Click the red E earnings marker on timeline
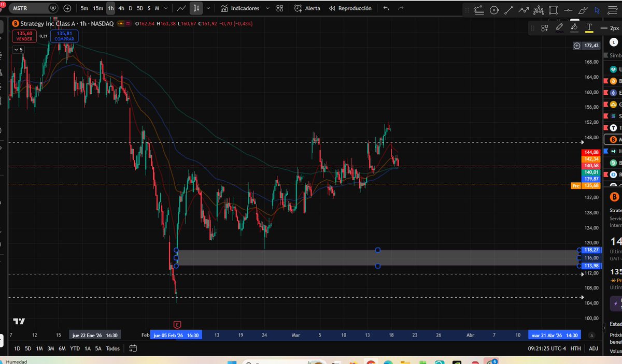 tap(178, 325)
